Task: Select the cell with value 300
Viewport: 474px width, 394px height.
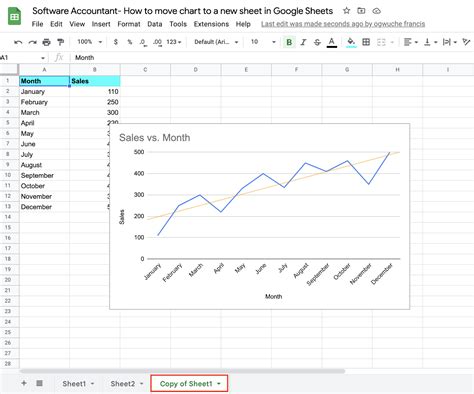Action: pos(95,113)
